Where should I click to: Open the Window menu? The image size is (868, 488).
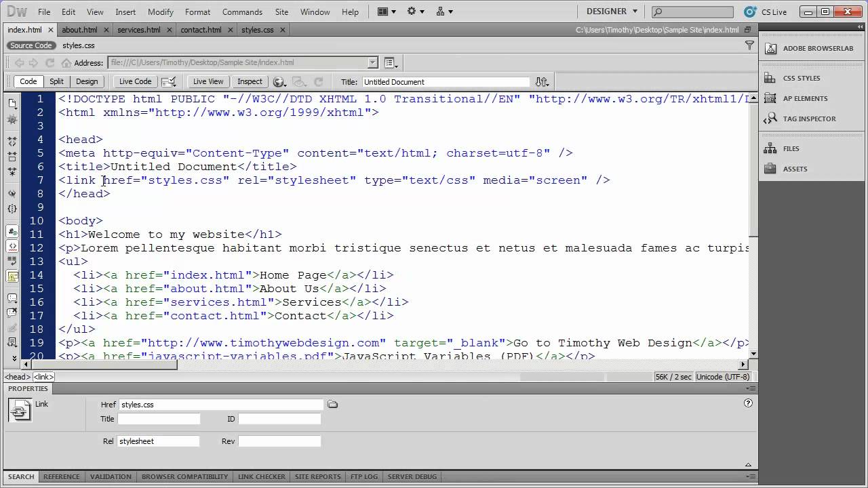click(315, 12)
